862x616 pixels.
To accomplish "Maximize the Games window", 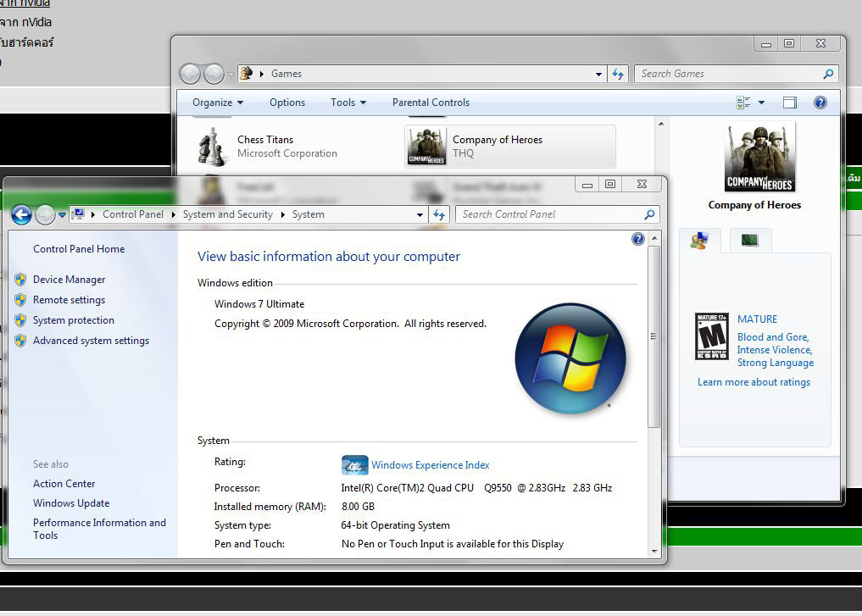I will [x=789, y=43].
